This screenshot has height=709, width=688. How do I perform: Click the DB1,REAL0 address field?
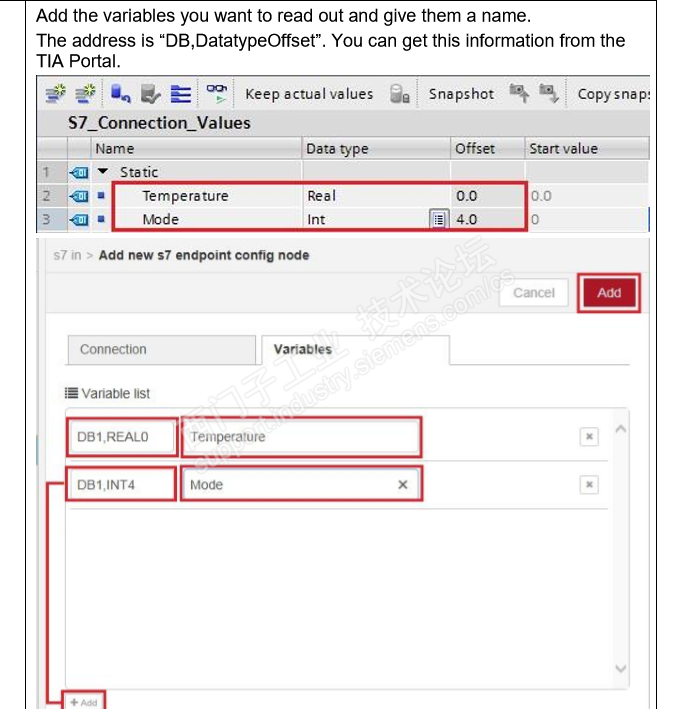122,437
